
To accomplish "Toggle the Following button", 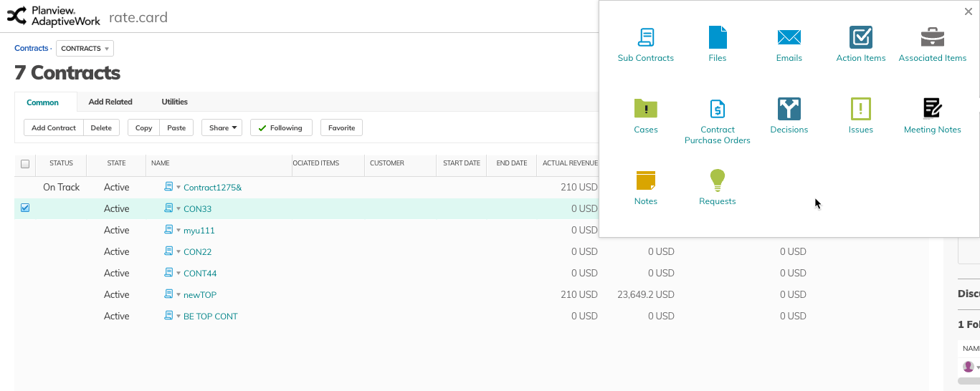I will (281, 127).
